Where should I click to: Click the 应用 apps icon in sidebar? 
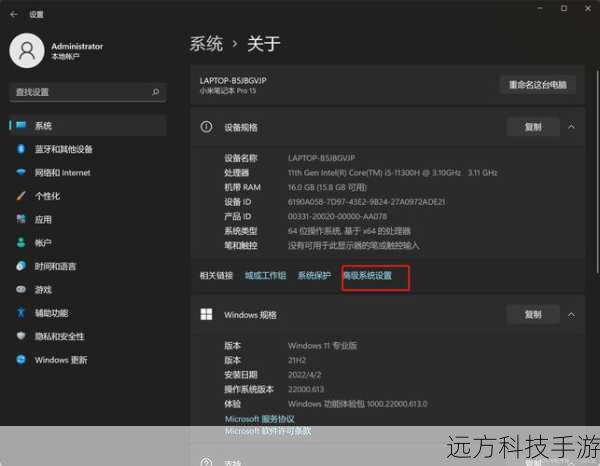pyautogui.click(x=21, y=219)
